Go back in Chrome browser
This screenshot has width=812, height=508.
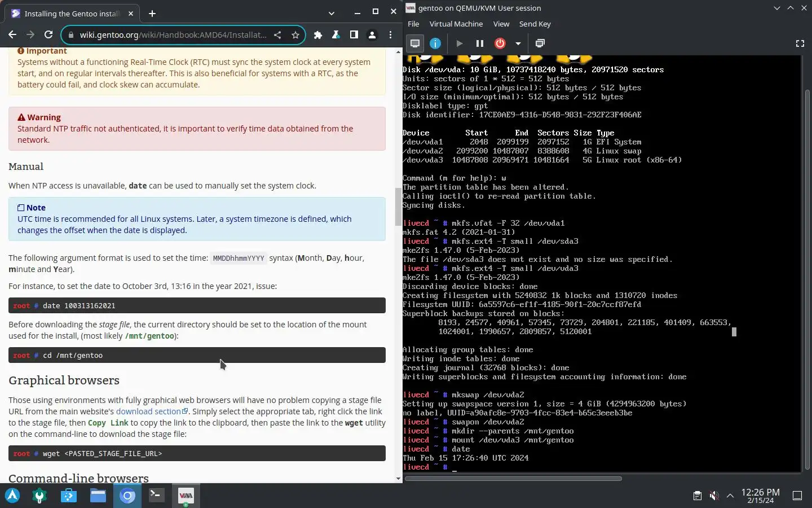click(x=12, y=35)
